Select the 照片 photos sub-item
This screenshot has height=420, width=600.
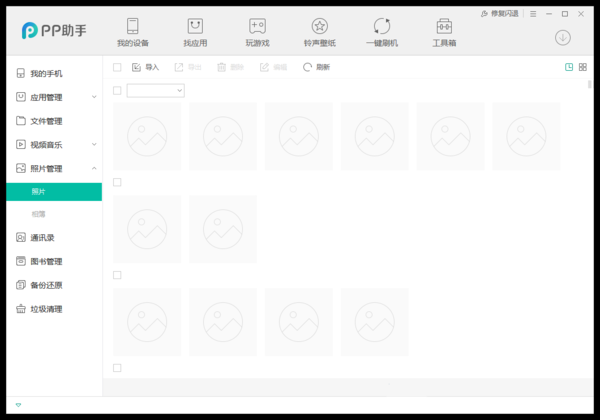[x=54, y=192]
